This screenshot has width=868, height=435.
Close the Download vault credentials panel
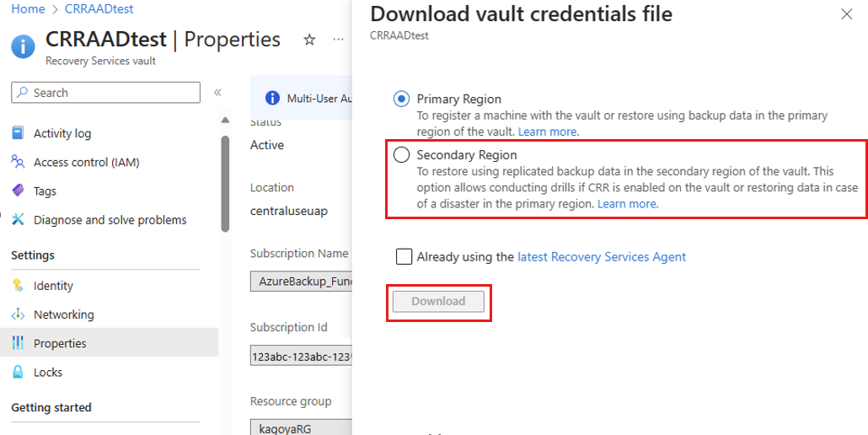coord(847,13)
